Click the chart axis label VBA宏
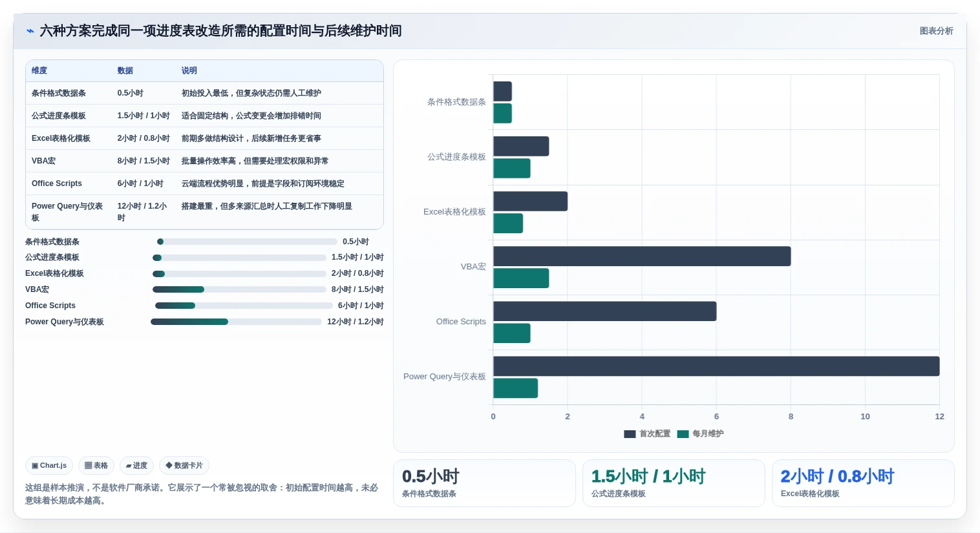 click(473, 267)
